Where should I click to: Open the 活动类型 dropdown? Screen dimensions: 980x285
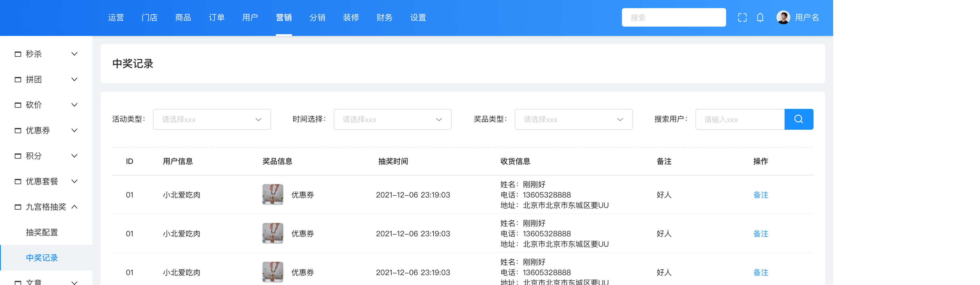[212, 119]
